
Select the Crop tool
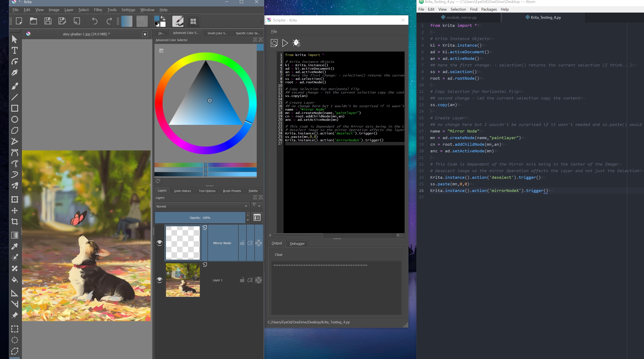14,222
